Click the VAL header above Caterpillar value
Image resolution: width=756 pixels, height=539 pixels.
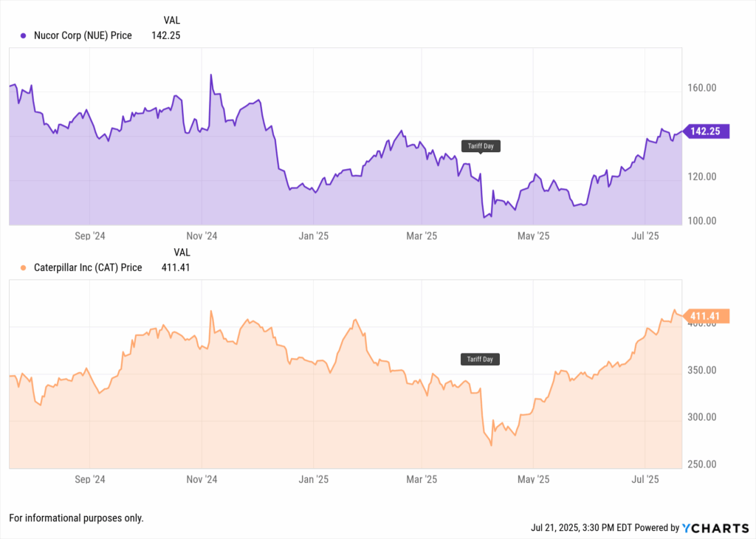[x=182, y=253]
